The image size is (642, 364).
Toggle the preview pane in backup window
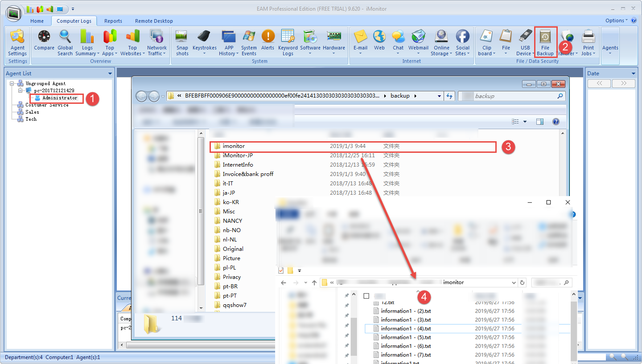tap(540, 122)
